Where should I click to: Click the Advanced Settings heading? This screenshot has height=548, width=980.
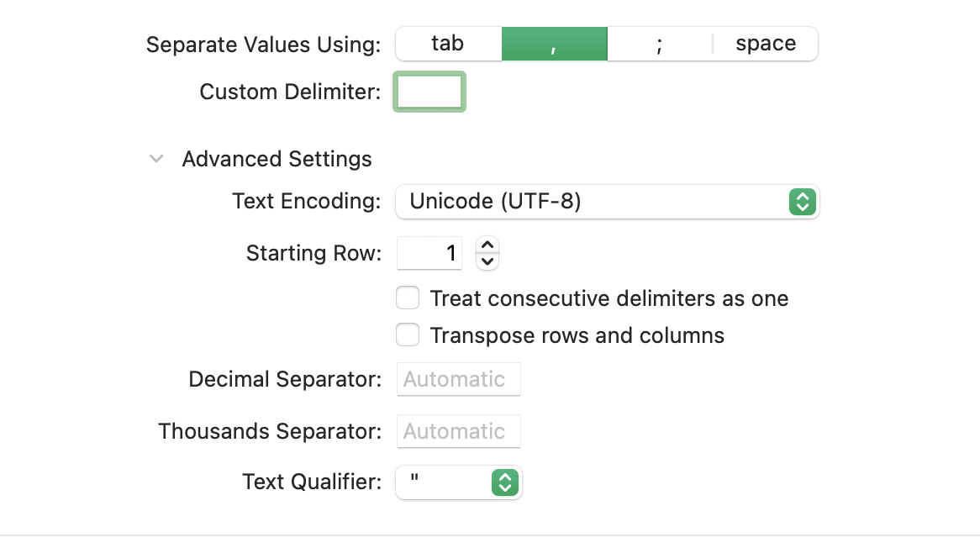[277, 159]
